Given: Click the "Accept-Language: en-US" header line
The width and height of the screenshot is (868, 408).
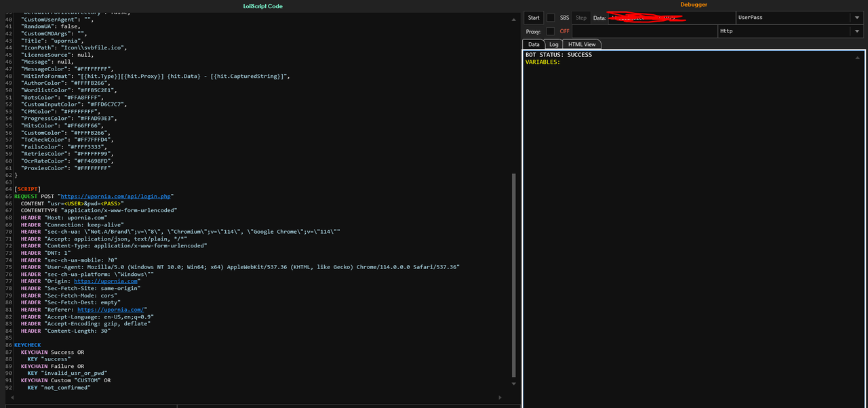Looking at the screenshot, I should (x=87, y=317).
